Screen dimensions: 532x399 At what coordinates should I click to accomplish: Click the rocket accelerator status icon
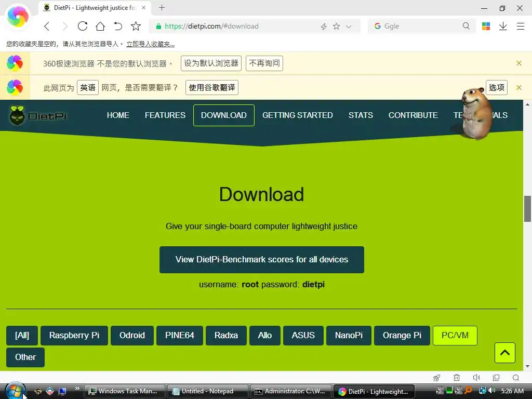(x=436, y=378)
